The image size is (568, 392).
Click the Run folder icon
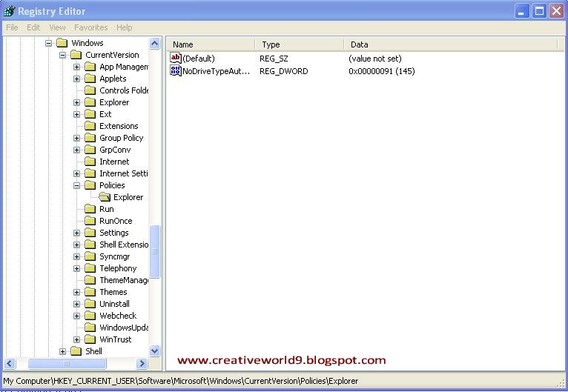[90, 209]
